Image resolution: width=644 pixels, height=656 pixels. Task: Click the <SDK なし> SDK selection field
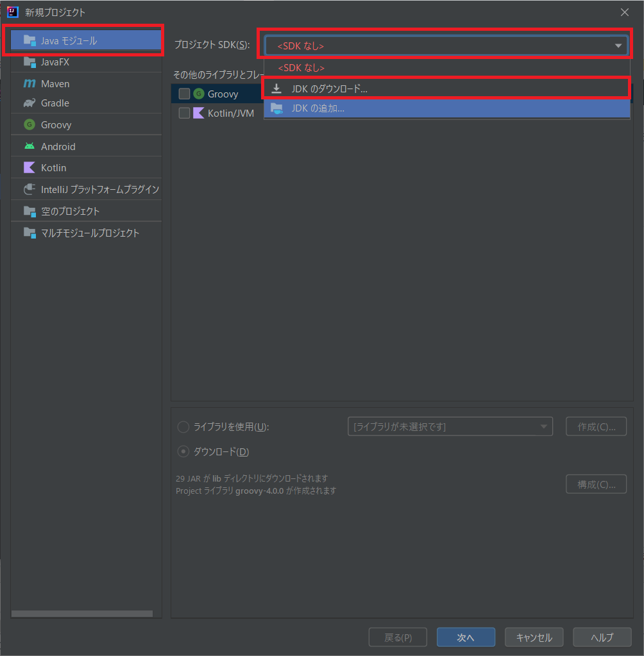click(x=446, y=46)
